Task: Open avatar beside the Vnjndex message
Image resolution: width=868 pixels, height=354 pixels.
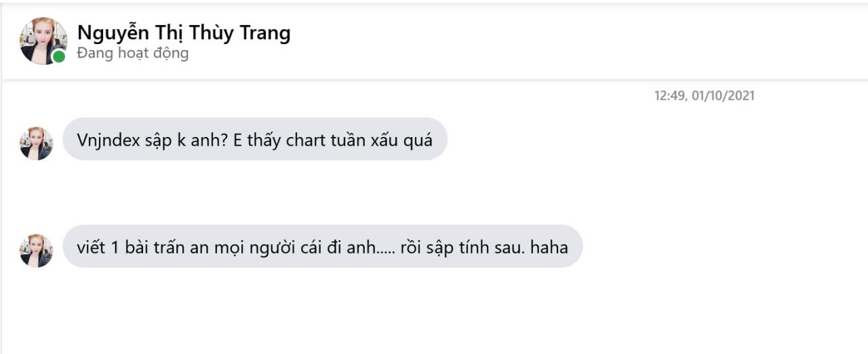Action: [x=37, y=143]
